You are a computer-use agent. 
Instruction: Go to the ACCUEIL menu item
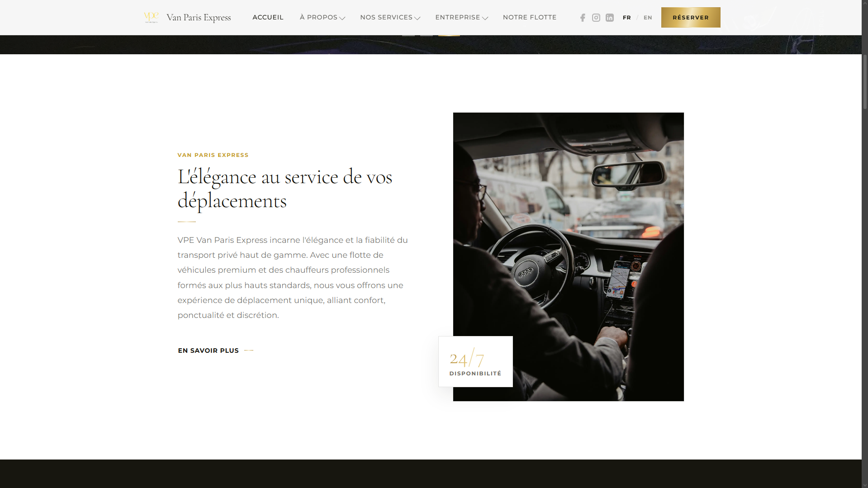tap(268, 17)
